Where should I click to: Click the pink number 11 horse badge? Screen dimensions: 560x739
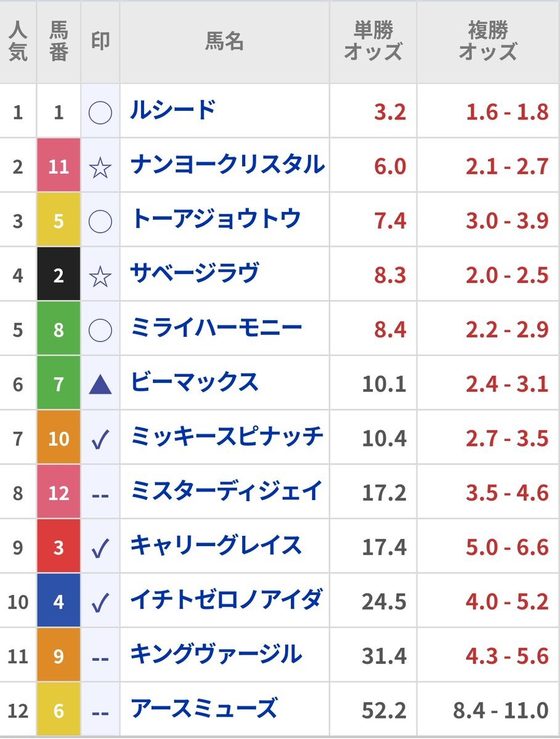pos(59,165)
